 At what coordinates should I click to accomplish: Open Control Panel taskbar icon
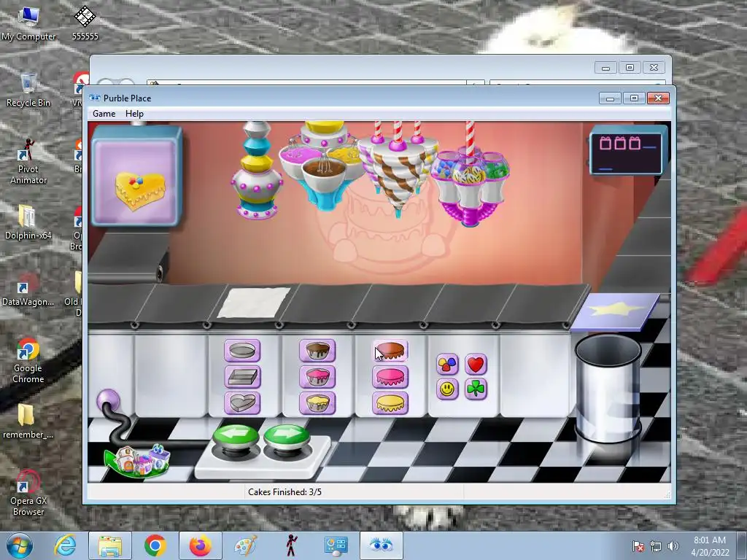click(336, 545)
